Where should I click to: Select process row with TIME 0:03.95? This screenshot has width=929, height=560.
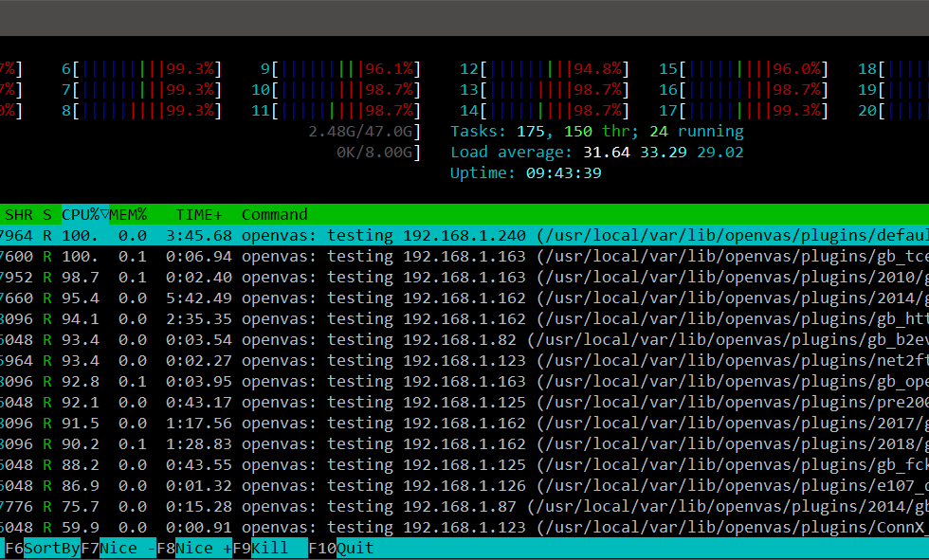click(x=464, y=381)
